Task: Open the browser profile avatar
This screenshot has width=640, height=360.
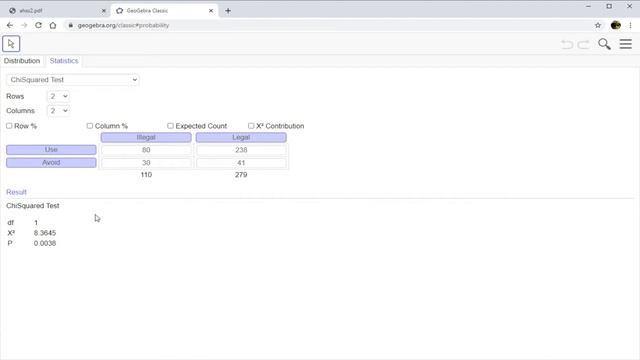Action: tap(616, 25)
